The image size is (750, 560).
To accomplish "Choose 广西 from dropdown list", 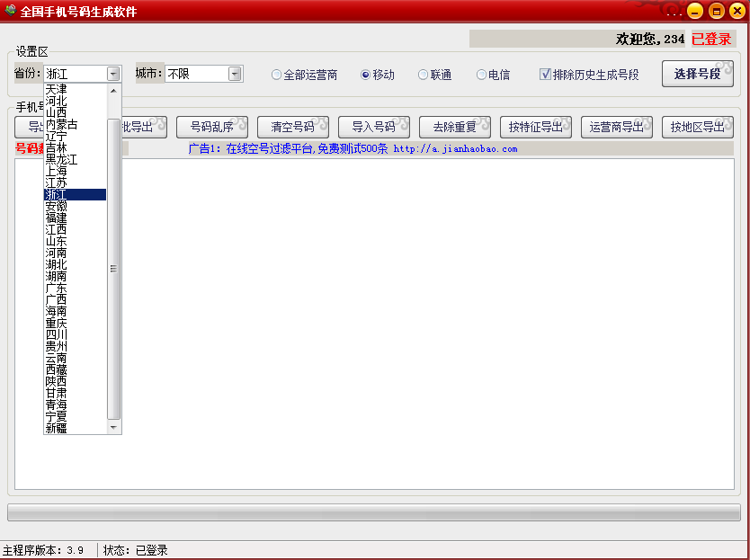I will [76, 300].
